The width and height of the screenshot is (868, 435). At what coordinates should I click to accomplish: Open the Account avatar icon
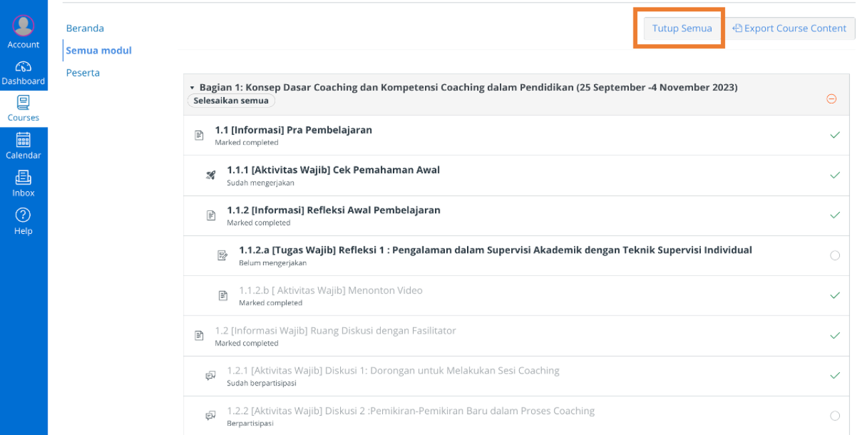pos(23,25)
